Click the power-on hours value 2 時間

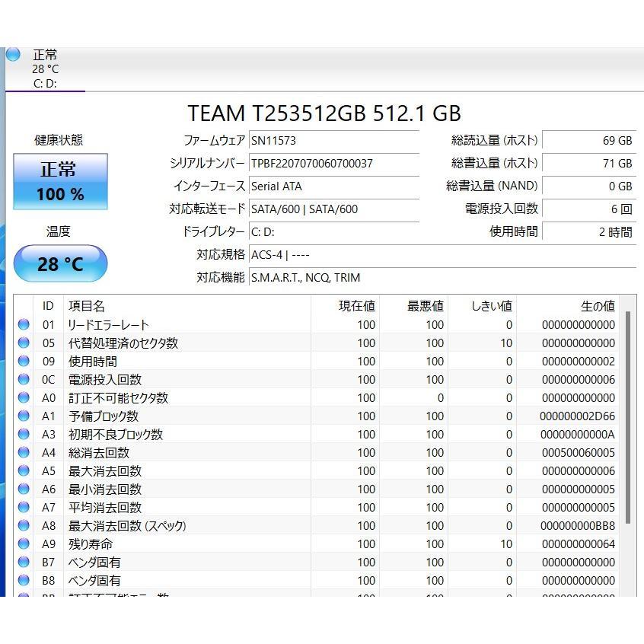pos(589,232)
